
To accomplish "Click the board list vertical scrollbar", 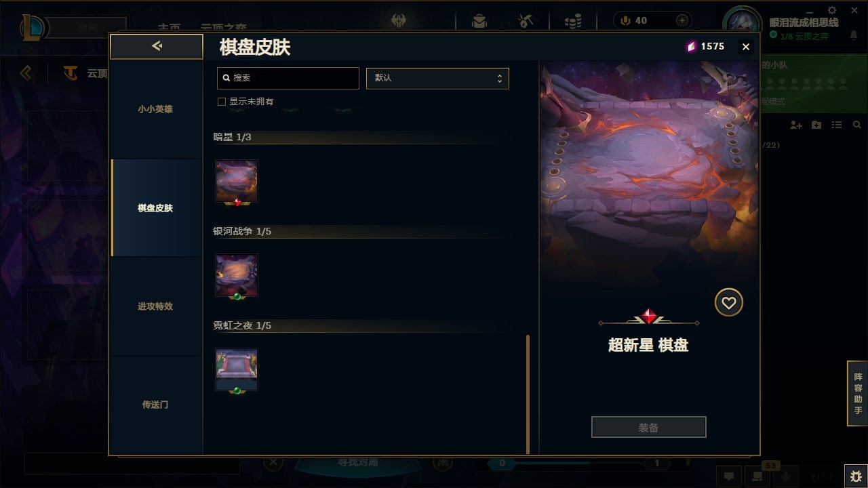I will tap(528, 394).
